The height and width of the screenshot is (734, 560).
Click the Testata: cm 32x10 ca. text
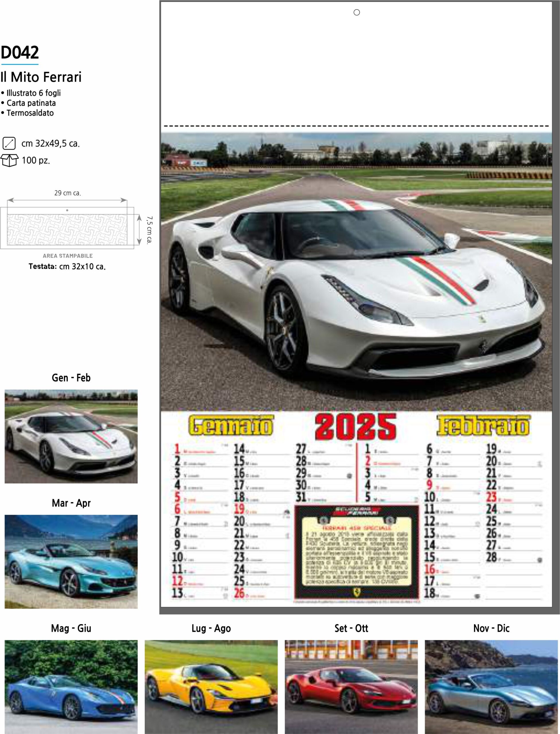click(x=67, y=267)
